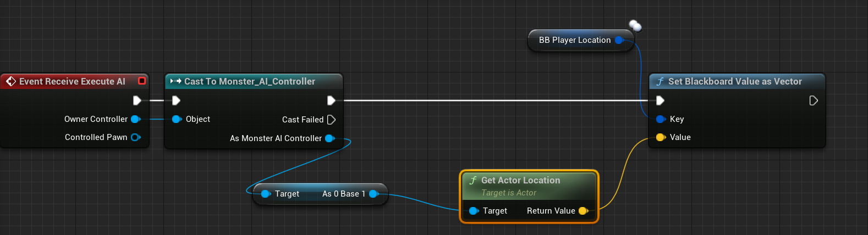Select the Set Blackboard Value as Vector node header
The image size is (868, 235).
pyautogui.click(x=737, y=81)
